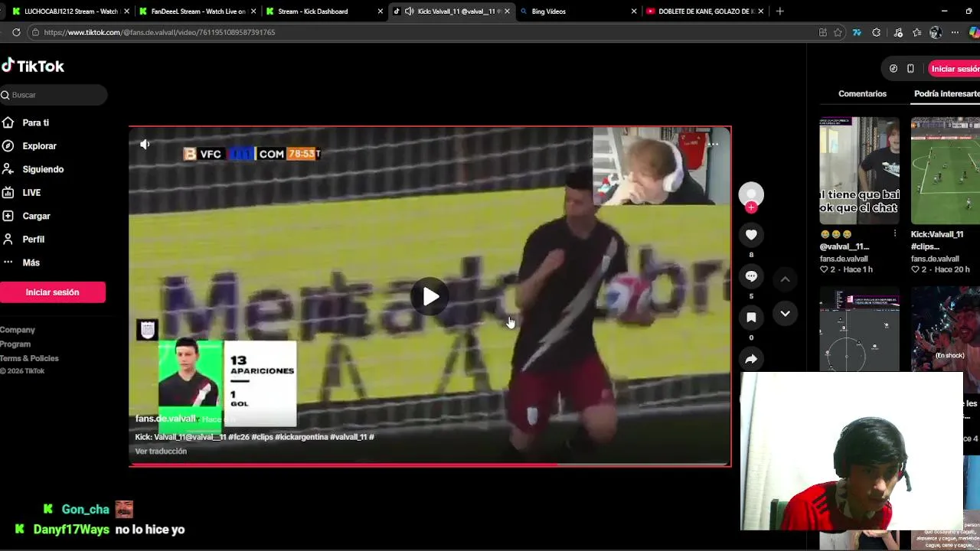Switch to the Comentarios tab

[862, 93]
